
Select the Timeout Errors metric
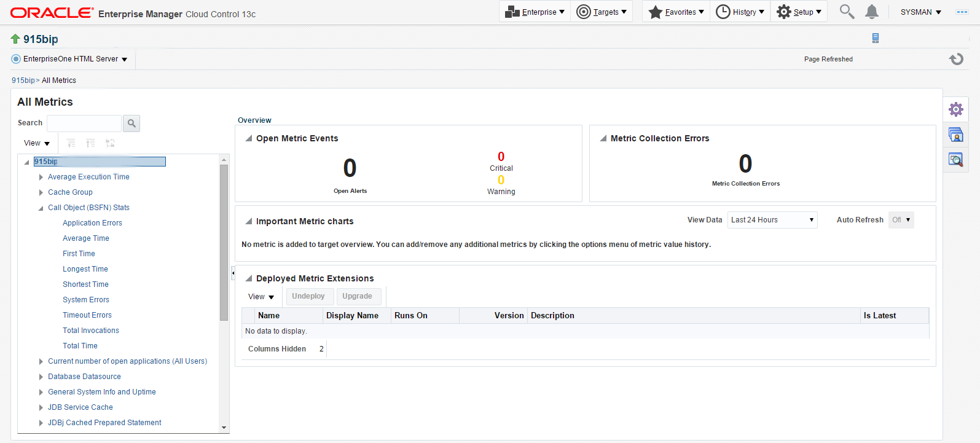click(87, 315)
